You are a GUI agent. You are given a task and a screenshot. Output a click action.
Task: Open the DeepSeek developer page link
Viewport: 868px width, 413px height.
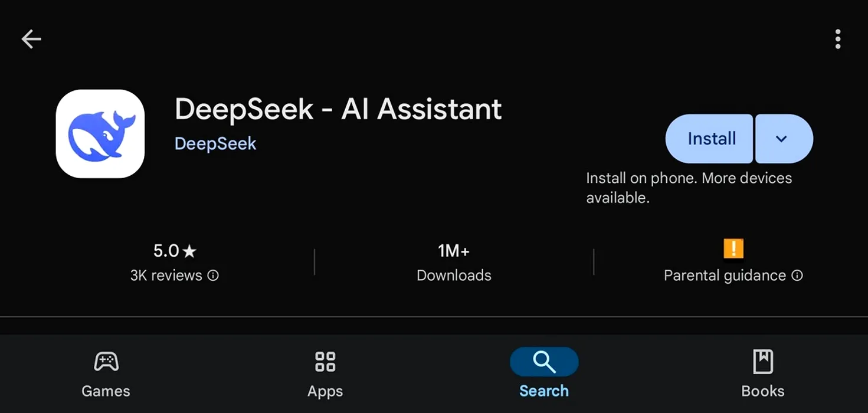pyautogui.click(x=215, y=143)
